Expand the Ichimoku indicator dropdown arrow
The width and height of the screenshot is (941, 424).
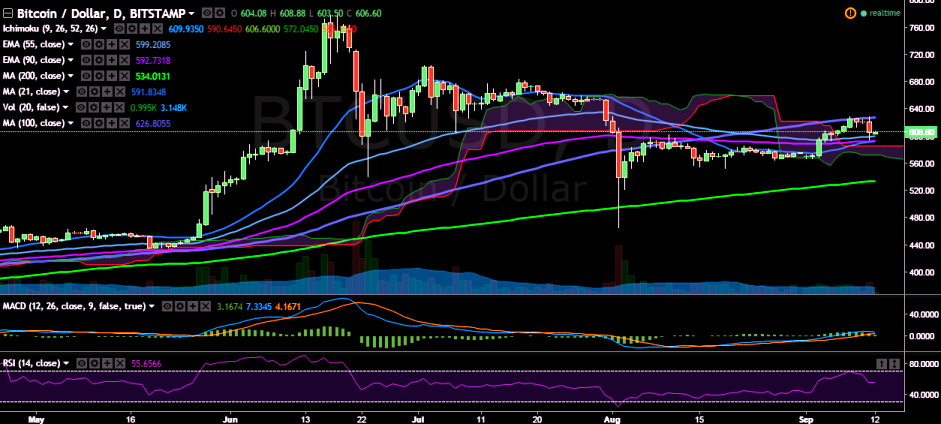[103, 29]
